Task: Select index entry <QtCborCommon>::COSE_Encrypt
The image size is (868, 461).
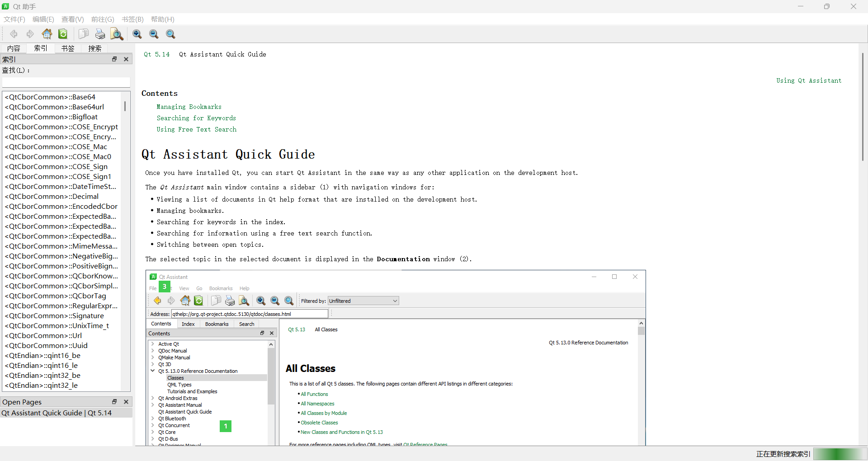Action: point(62,127)
